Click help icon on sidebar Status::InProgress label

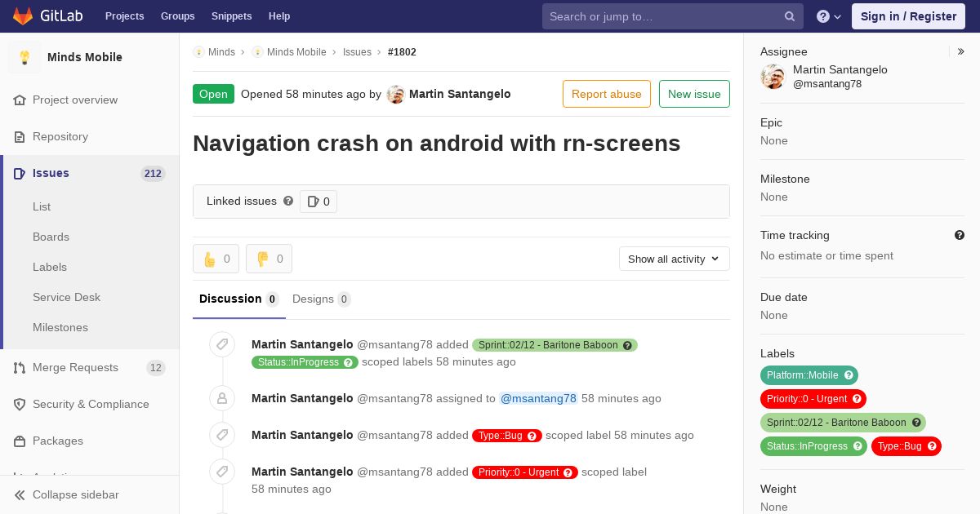point(857,446)
